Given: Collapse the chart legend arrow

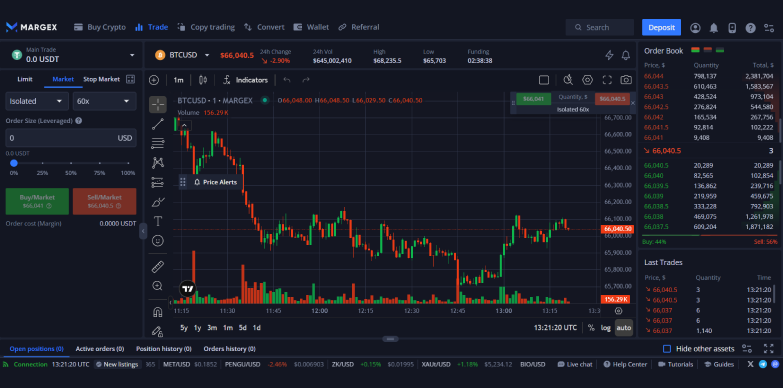Looking at the screenshot, I should (184, 125).
